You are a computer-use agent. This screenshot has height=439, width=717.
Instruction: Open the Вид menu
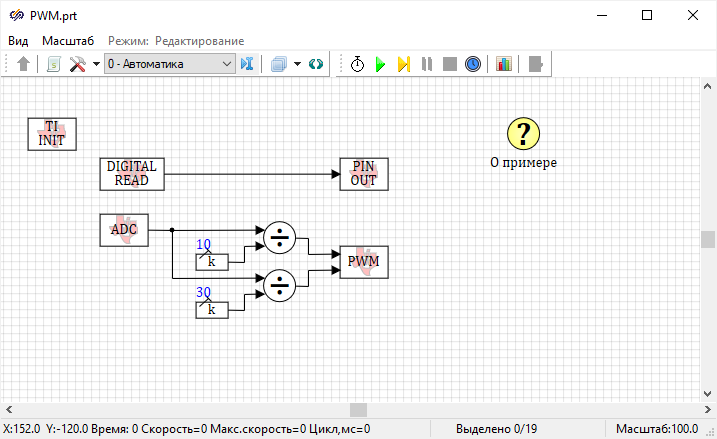point(19,40)
